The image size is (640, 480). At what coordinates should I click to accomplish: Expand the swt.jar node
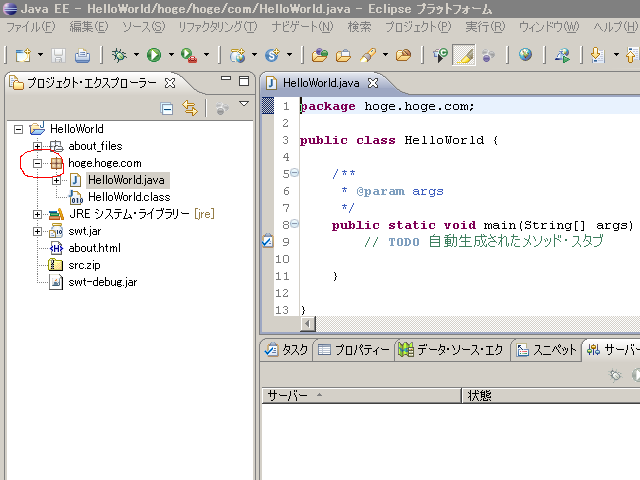coord(37,231)
